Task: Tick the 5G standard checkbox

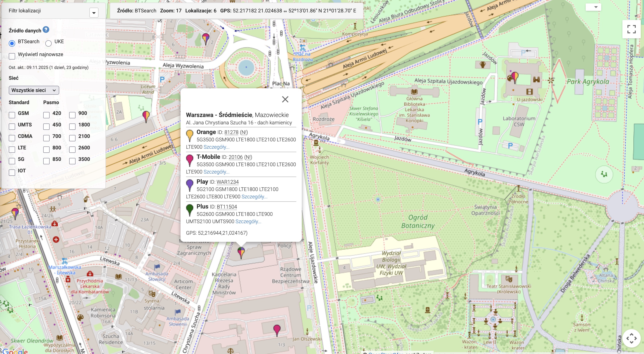Action: 12,161
